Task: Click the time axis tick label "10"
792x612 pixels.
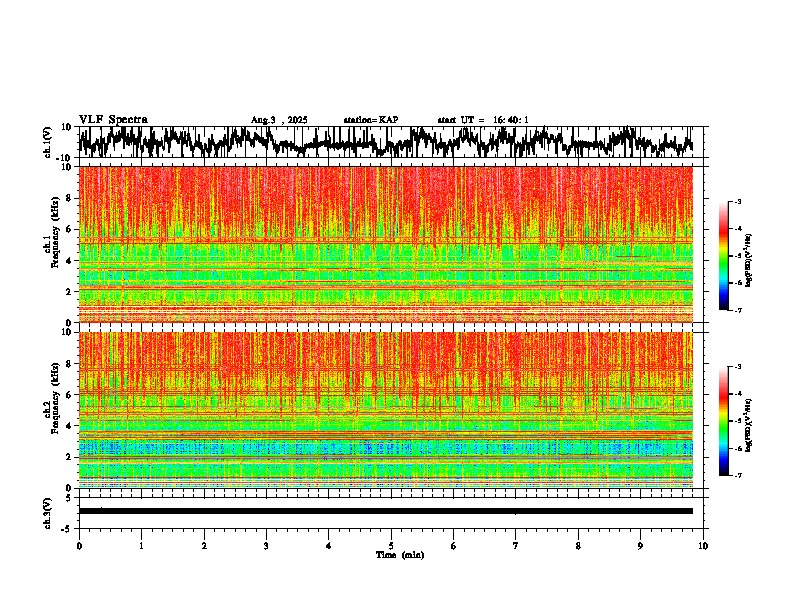Action: click(703, 546)
